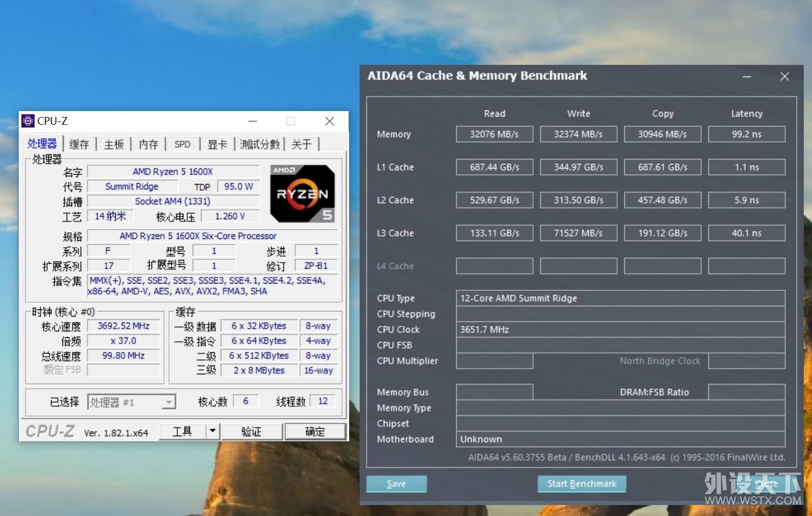The height and width of the screenshot is (516, 812).
Task: Click L3 Cache Copy 191.12 GB/s
Action: pos(662,233)
